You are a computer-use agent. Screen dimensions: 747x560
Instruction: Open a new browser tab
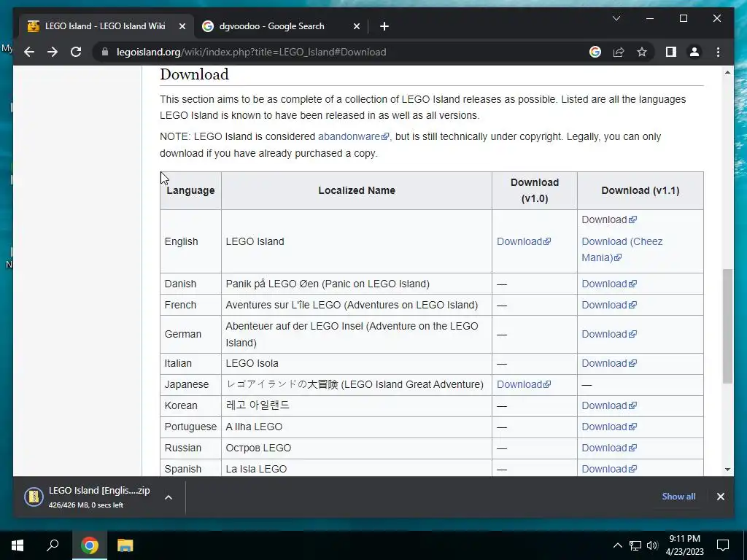(384, 26)
